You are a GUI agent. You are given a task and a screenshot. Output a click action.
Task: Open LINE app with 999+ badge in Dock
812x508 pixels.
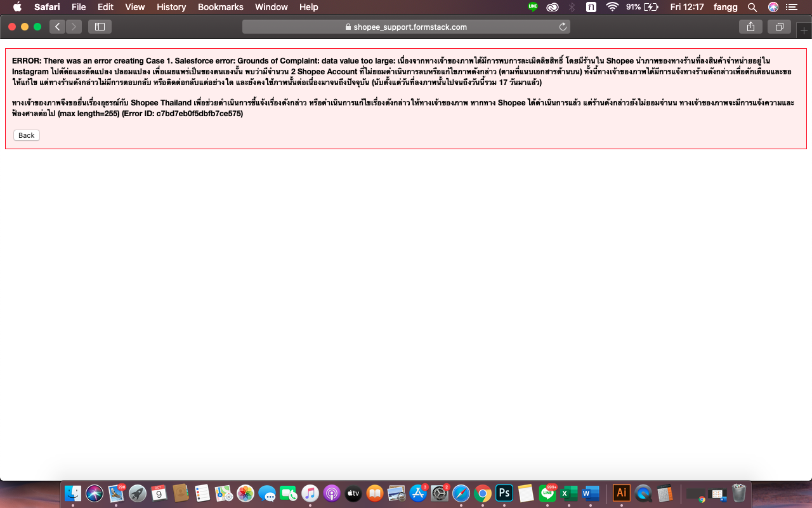coord(547,493)
